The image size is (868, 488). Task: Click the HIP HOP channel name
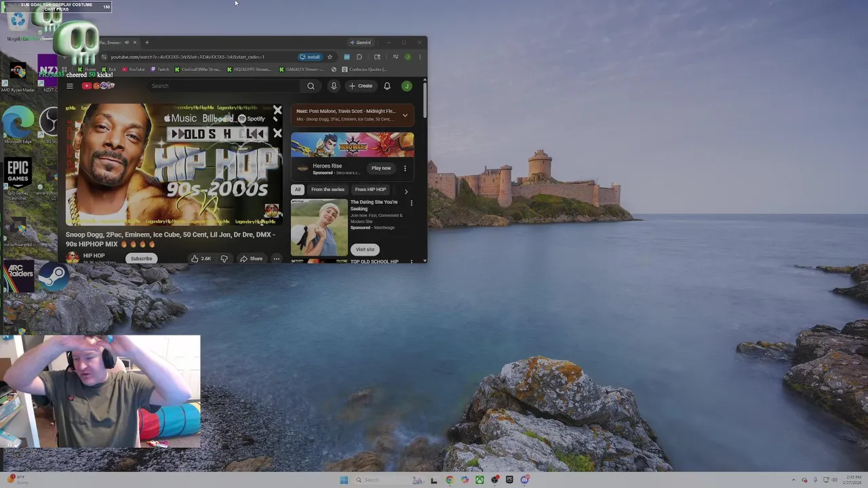(94, 256)
